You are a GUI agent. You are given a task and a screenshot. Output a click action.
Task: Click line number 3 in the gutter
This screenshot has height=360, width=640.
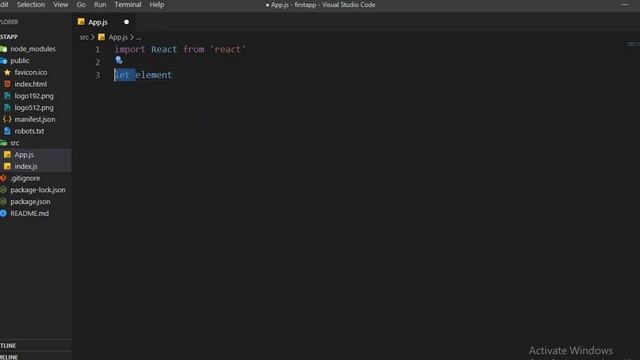pos(98,76)
